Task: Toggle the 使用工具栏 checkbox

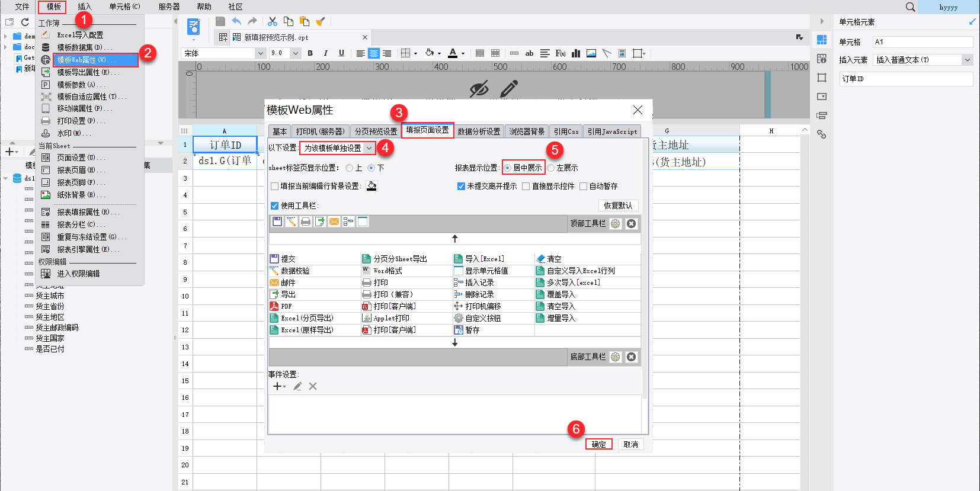Action: (x=274, y=206)
